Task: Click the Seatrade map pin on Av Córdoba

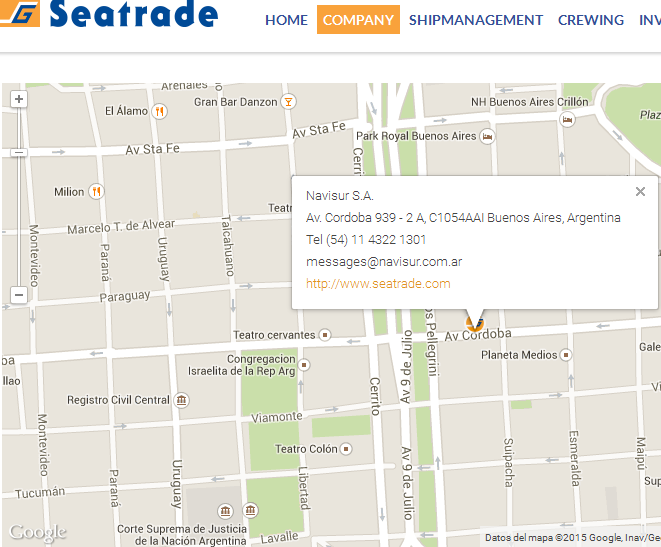Action: click(475, 324)
